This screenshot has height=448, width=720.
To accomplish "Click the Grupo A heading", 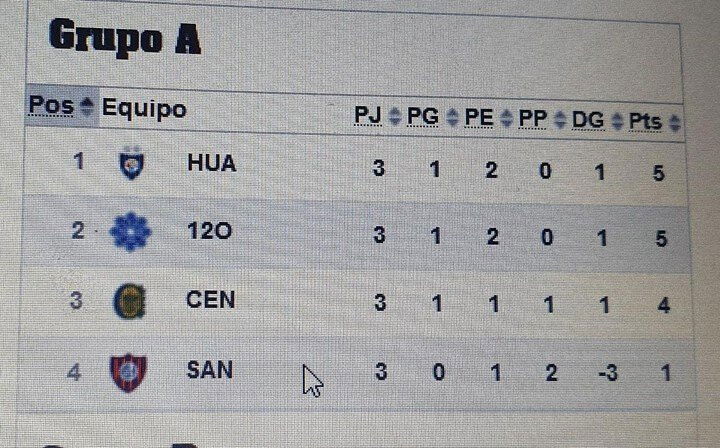I will coord(125,38).
